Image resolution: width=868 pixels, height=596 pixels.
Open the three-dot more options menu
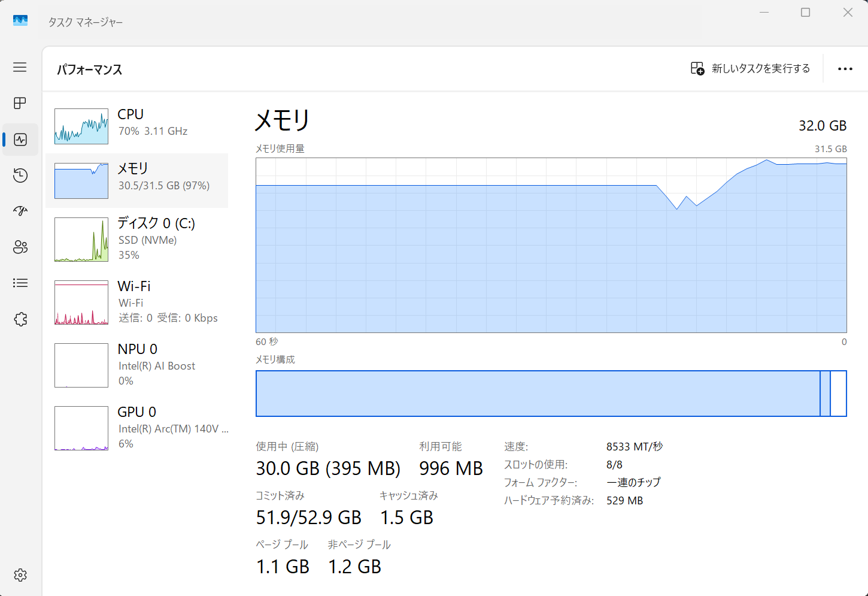click(845, 69)
